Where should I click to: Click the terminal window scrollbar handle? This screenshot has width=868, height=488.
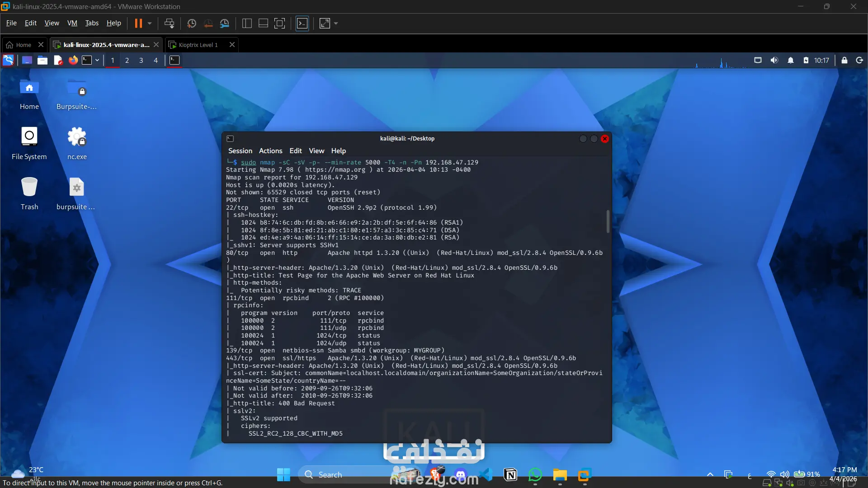pos(608,221)
